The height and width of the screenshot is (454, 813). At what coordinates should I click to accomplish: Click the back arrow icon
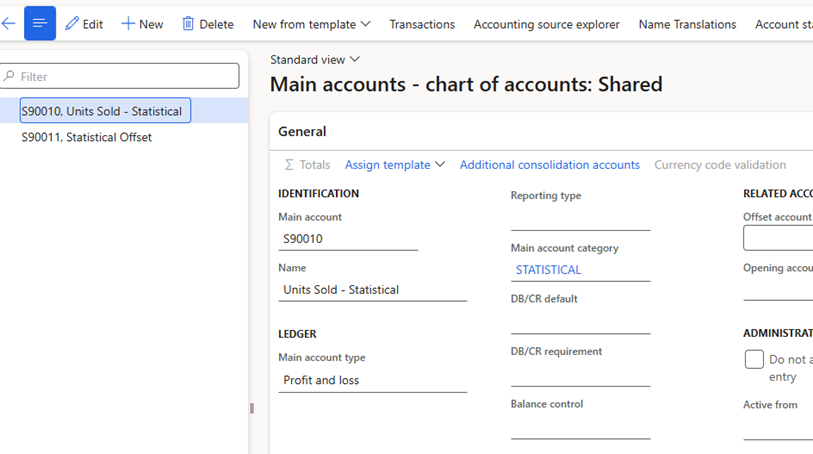click(x=8, y=23)
